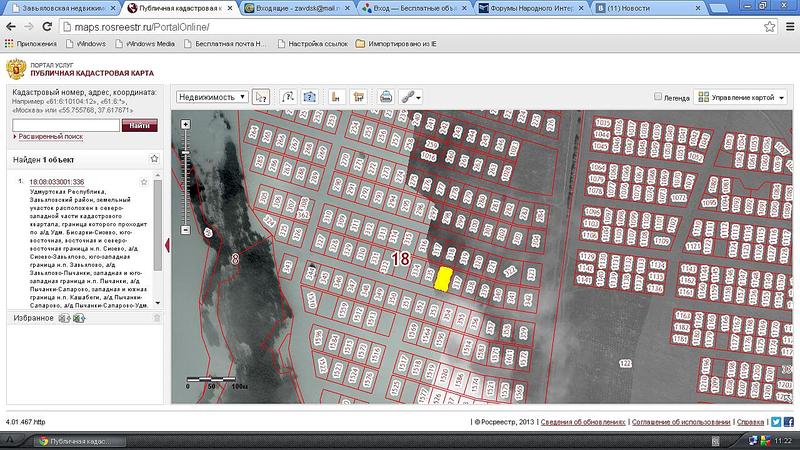Add all found objects to favorites
800x450 pixels.
click(x=154, y=159)
